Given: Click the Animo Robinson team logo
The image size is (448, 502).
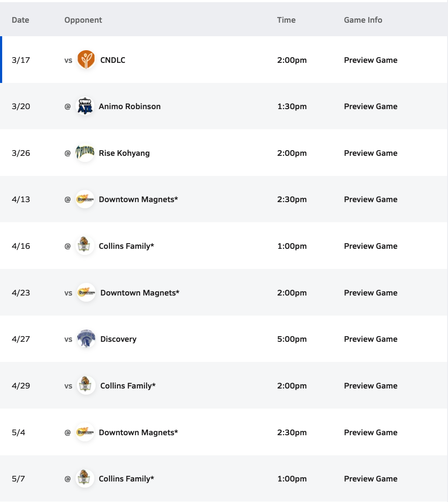Looking at the screenshot, I should 85,107.
